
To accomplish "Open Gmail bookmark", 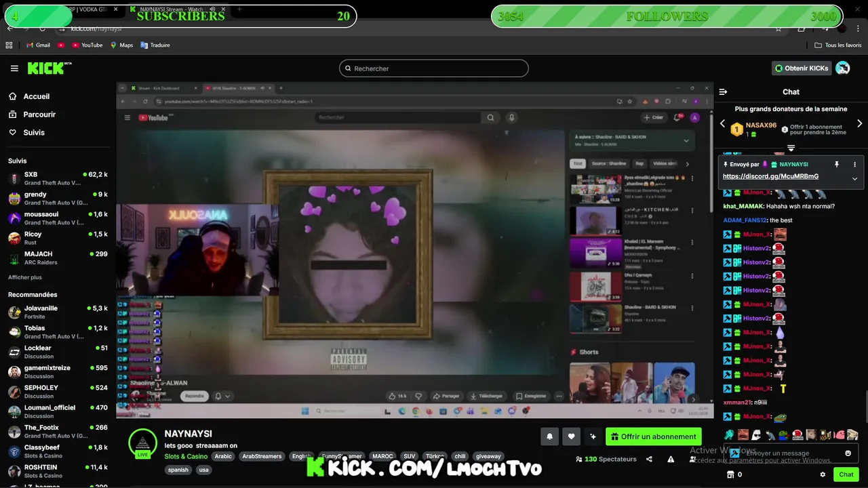I will pyautogui.click(x=38, y=45).
